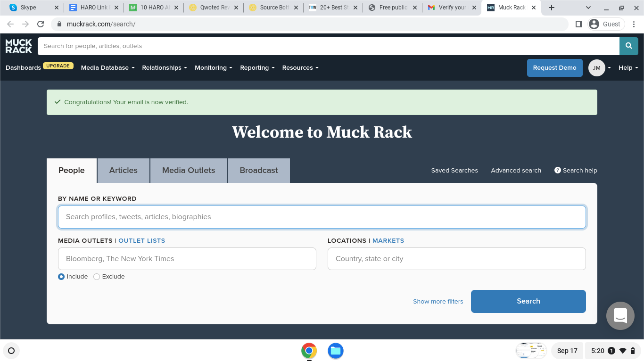The image size is (644, 362).
Task: Expand the Reporting menu
Action: click(257, 68)
